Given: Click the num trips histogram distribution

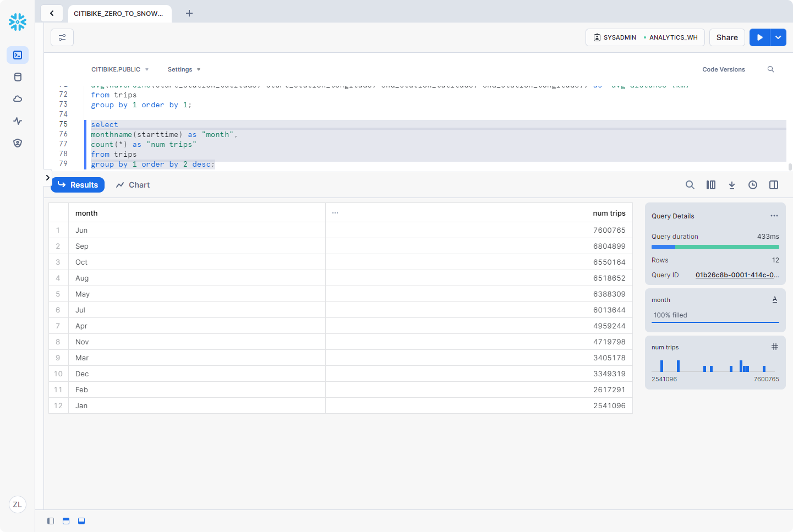Looking at the screenshot, I should coord(714,366).
